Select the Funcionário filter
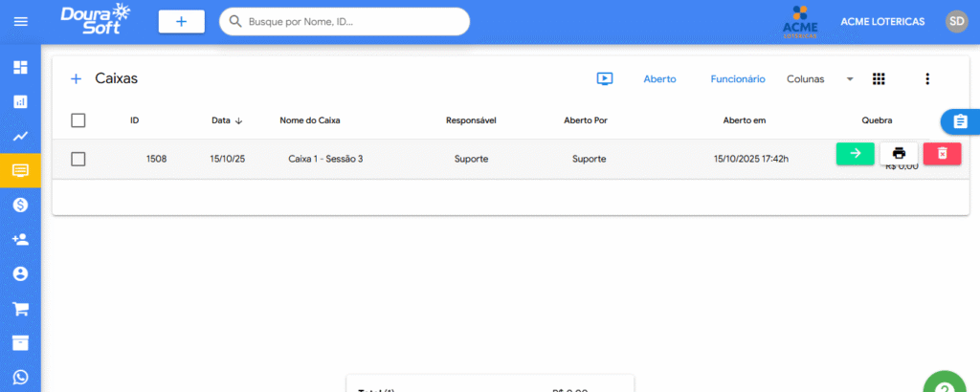 (x=737, y=79)
